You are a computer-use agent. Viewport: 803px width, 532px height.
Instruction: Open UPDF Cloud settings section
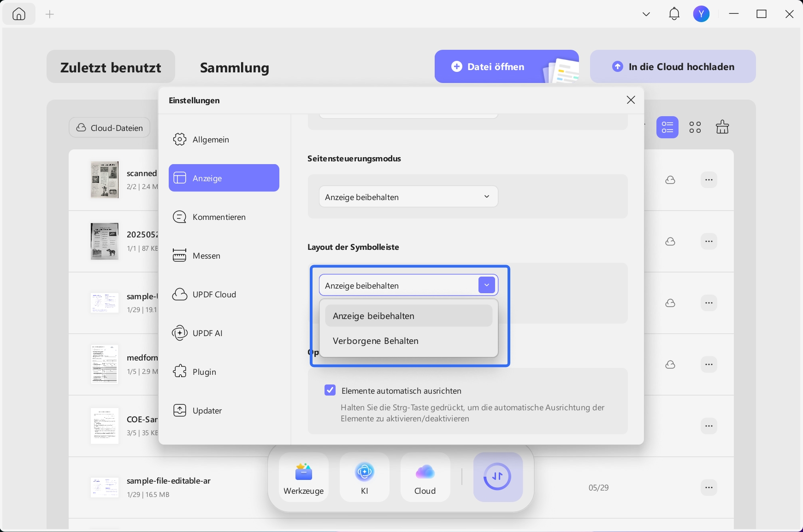[224, 294]
